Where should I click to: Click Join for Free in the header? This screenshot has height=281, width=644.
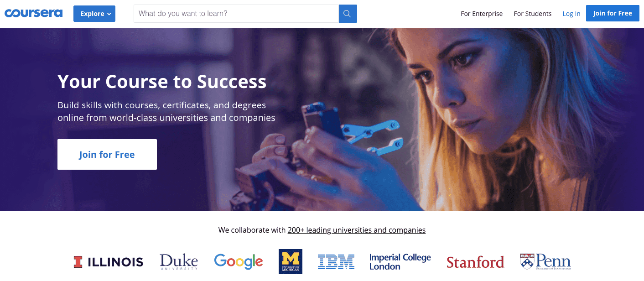[613, 13]
